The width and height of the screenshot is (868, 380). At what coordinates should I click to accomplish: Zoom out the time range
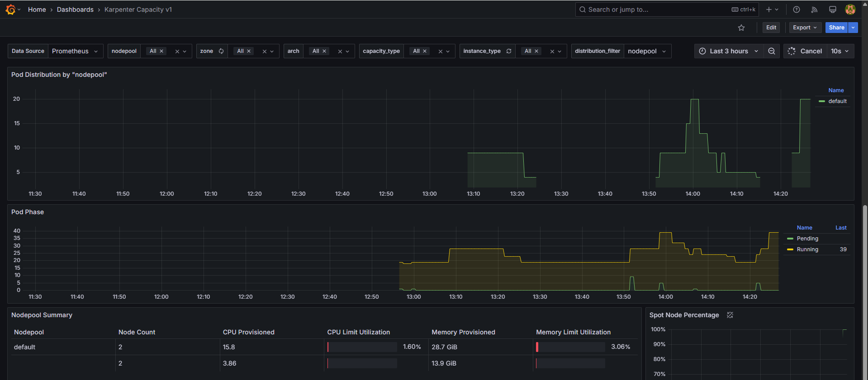tap(772, 51)
